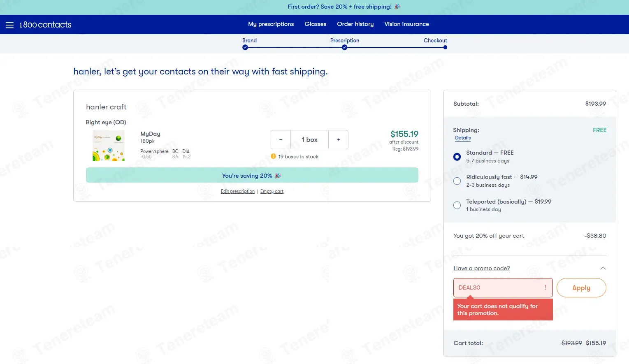Viewport: 629px width, 364px height.
Task: Open Glasses menu item
Action: point(316,24)
